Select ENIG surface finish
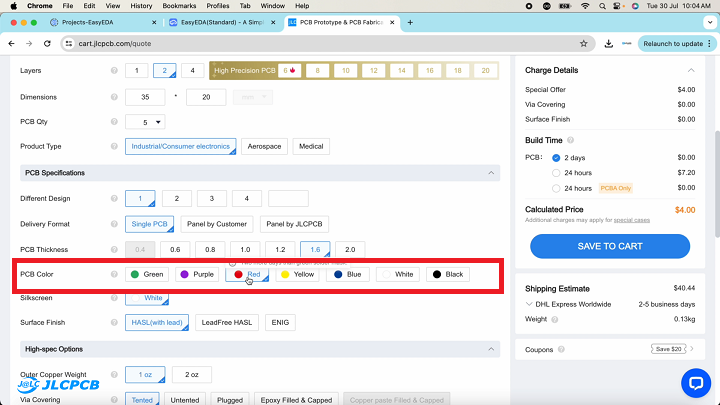The width and height of the screenshot is (720, 405). [x=280, y=322]
